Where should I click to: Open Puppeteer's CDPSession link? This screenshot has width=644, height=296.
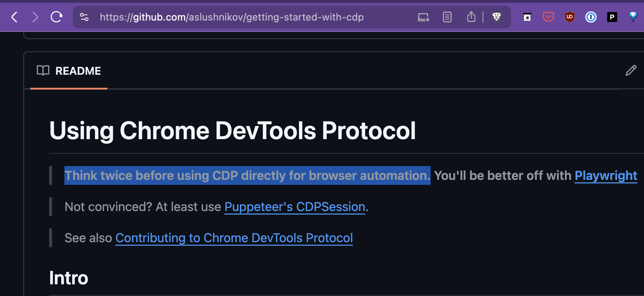pyautogui.click(x=295, y=207)
